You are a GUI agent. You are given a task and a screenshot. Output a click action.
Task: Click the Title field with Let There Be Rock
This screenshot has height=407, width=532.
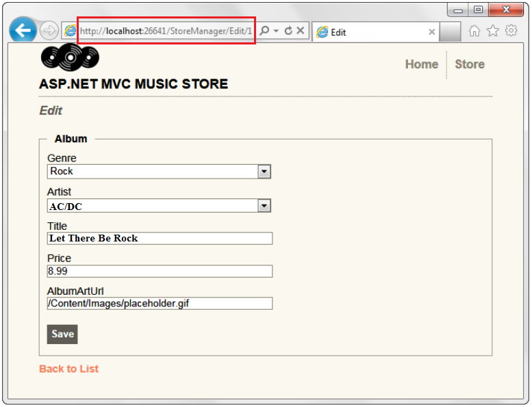click(160, 238)
